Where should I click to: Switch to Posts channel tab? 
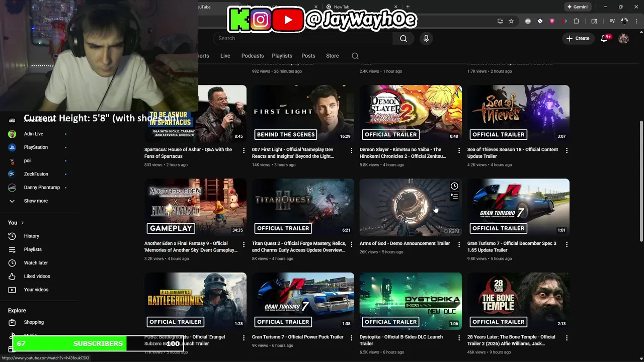(x=308, y=56)
